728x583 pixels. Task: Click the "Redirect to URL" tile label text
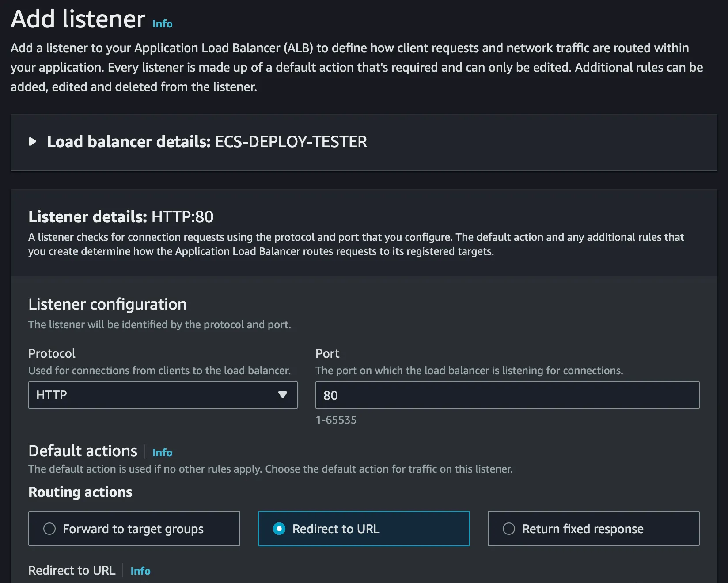[x=336, y=529]
